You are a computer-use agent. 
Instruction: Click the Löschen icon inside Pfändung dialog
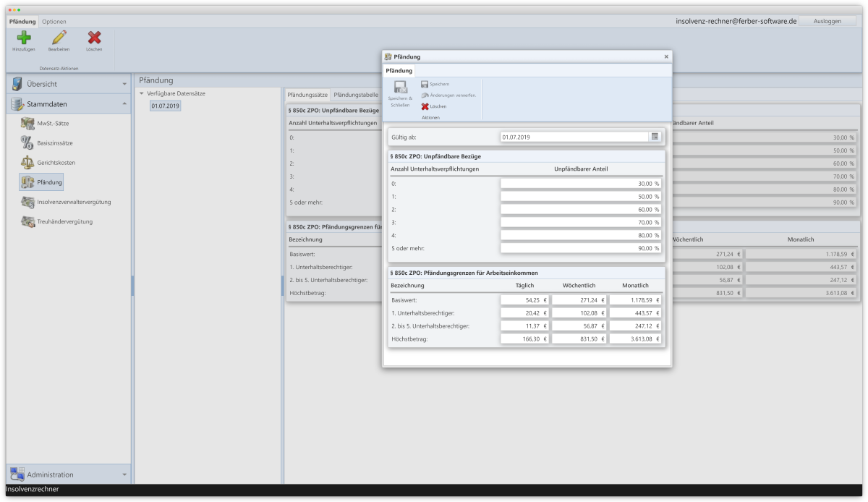pos(425,106)
